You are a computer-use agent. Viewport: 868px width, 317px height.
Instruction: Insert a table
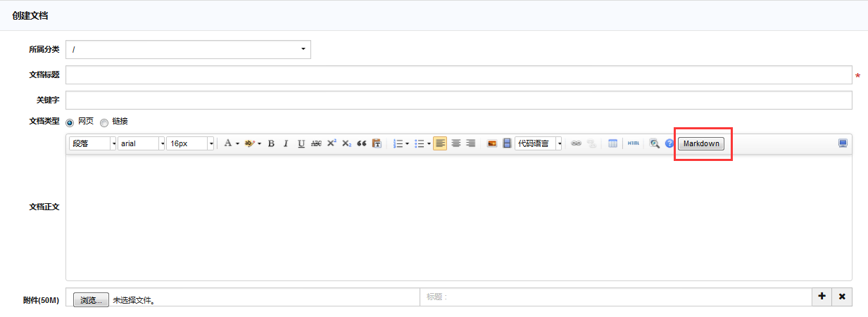612,143
